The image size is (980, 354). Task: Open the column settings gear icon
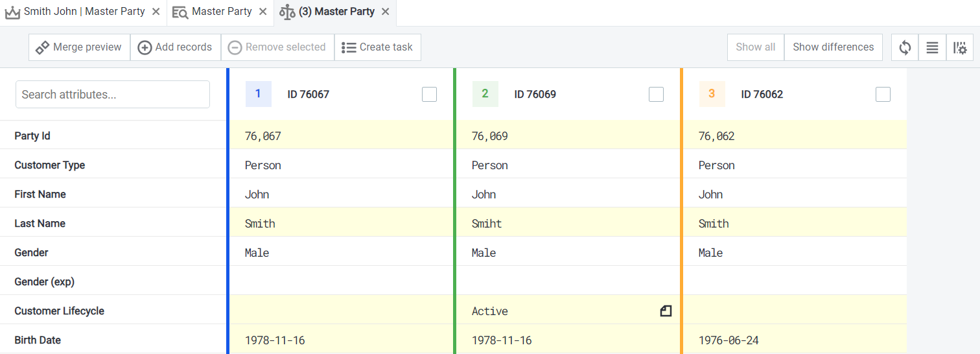tap(959, 47)
